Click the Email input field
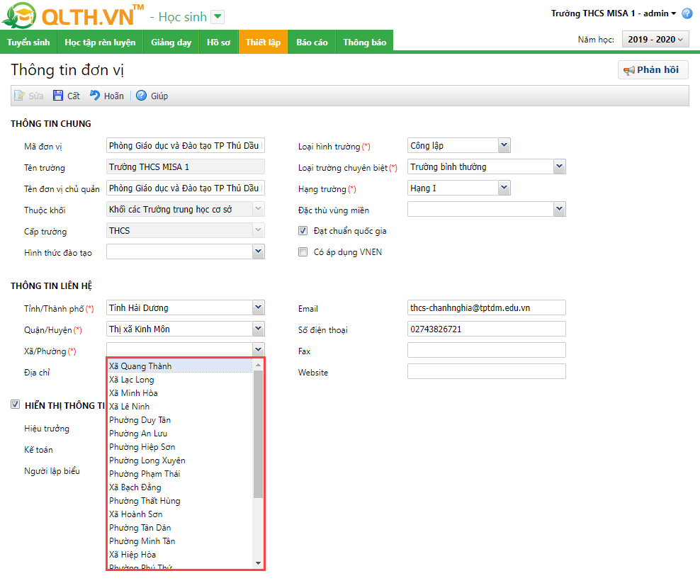This screenshot has height=588, width=700. [486, 307]
